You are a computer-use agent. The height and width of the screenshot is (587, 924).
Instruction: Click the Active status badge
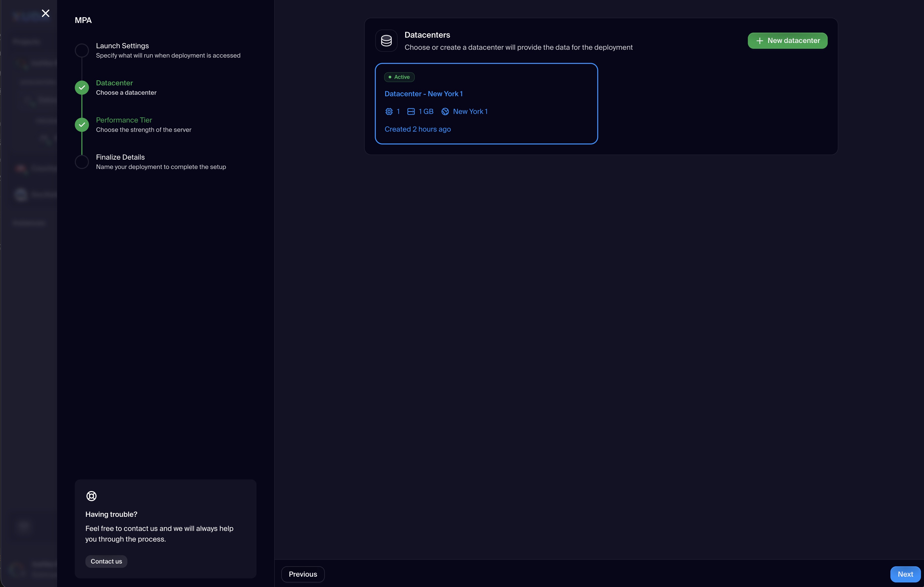(399, 77)
